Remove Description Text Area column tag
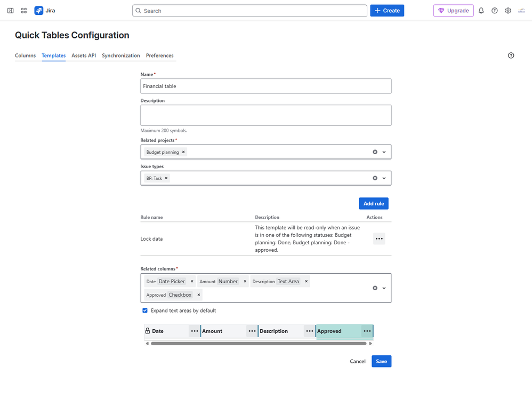 [x=307, y=281]
